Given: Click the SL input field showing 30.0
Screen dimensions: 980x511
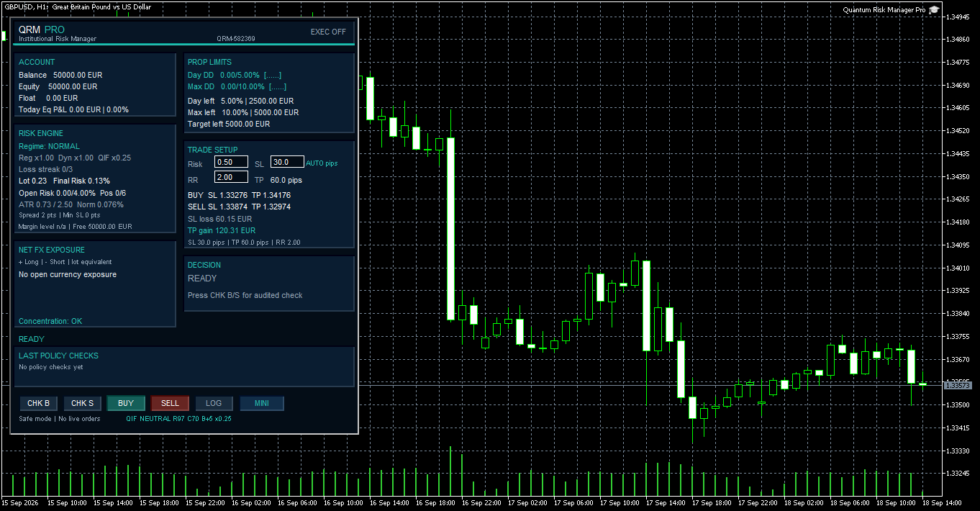Looking at the screenshot, I should point(287,162).
